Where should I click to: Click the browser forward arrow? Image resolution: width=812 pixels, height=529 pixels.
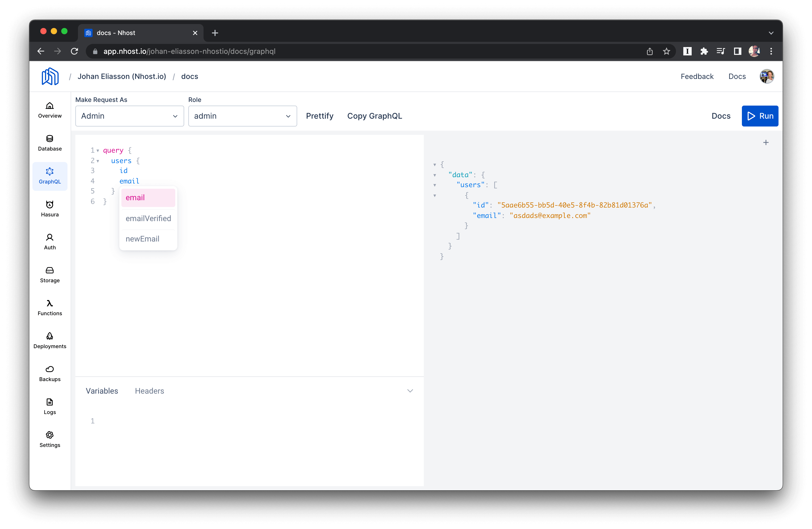click(x=58, y=51)
